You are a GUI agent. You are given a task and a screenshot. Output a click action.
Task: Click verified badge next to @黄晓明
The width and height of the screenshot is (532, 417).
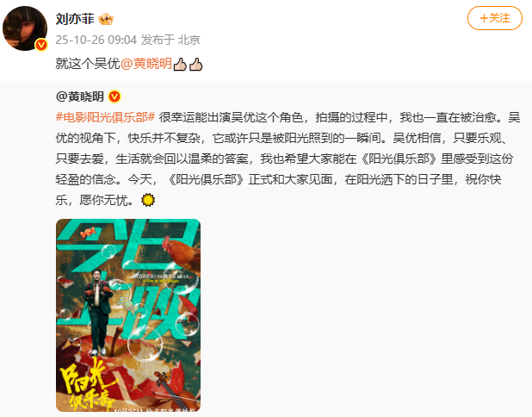(x=114, y=96)
